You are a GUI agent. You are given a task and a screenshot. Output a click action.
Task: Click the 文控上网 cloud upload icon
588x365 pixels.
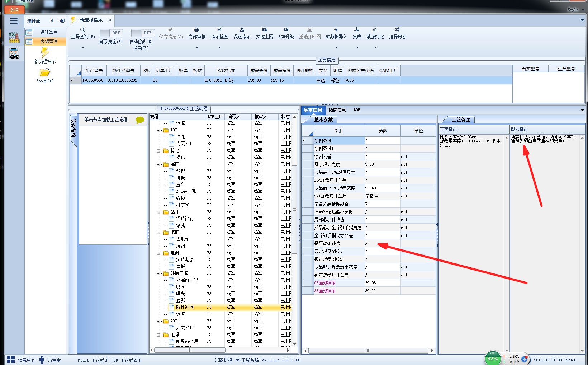pyautogui.click(x=264, y=29)
